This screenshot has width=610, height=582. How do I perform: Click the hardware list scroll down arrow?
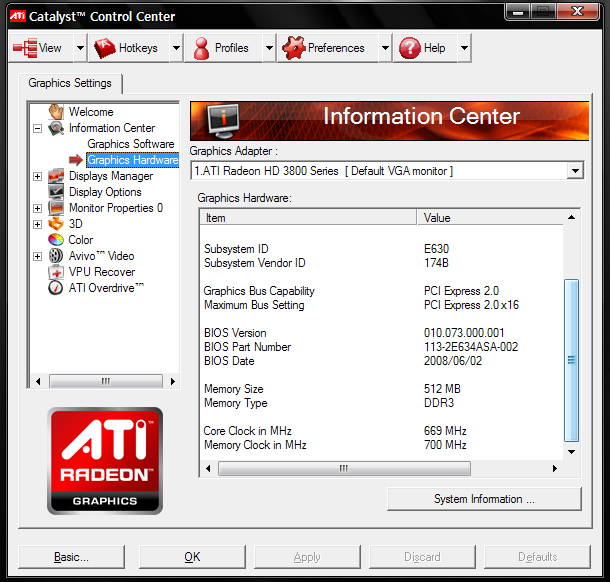pos(571,452)
